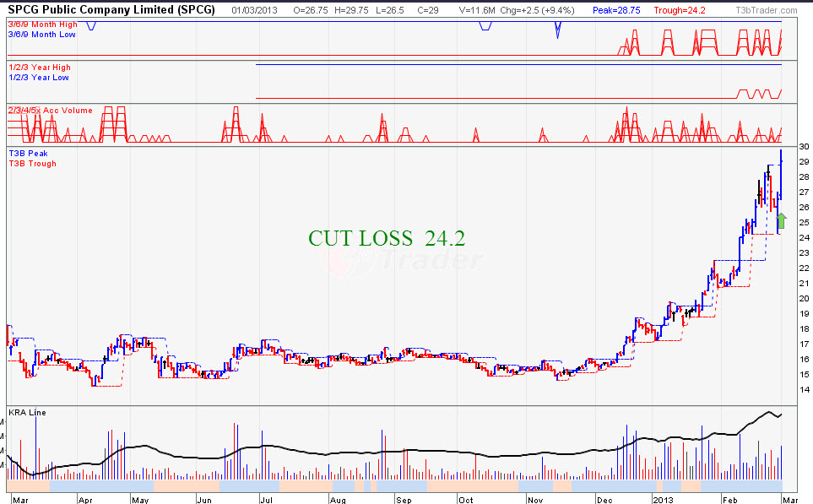This screenshot has height=504, width=813.
Task: Click the Aug month axis label
Action: click(x=338, y=500)
